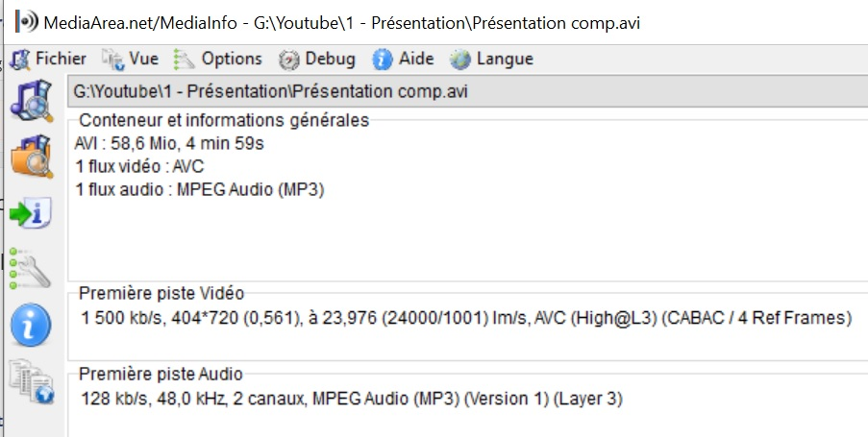
Task: Click the 1 flux audio MP3 line
Action: tap(199, 190)
